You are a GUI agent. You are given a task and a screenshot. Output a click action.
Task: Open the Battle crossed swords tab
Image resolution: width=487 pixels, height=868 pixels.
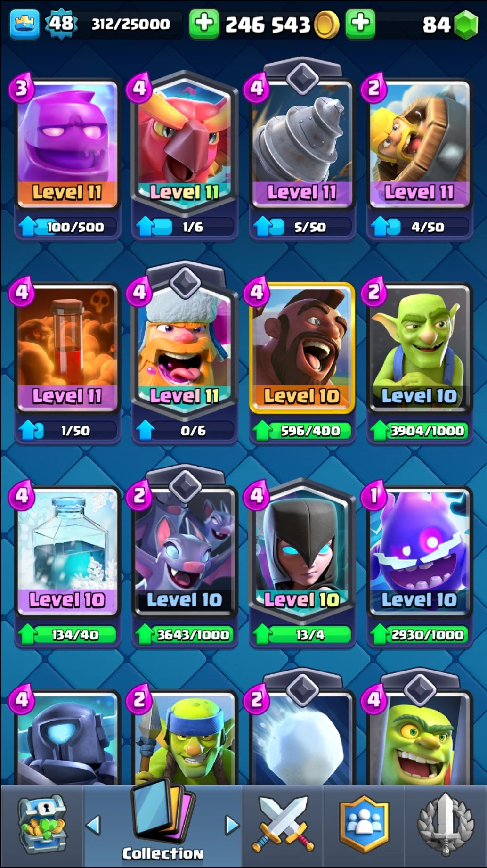point(283,826)
